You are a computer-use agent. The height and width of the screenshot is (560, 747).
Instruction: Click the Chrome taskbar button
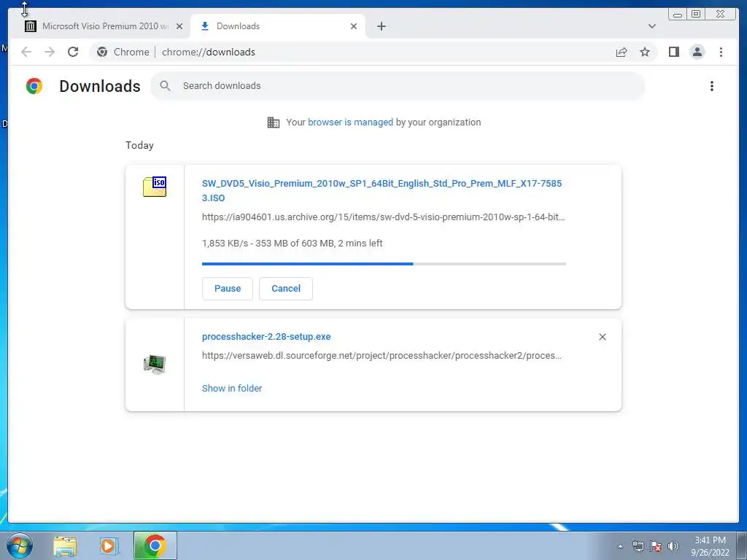tap(155, 545)
